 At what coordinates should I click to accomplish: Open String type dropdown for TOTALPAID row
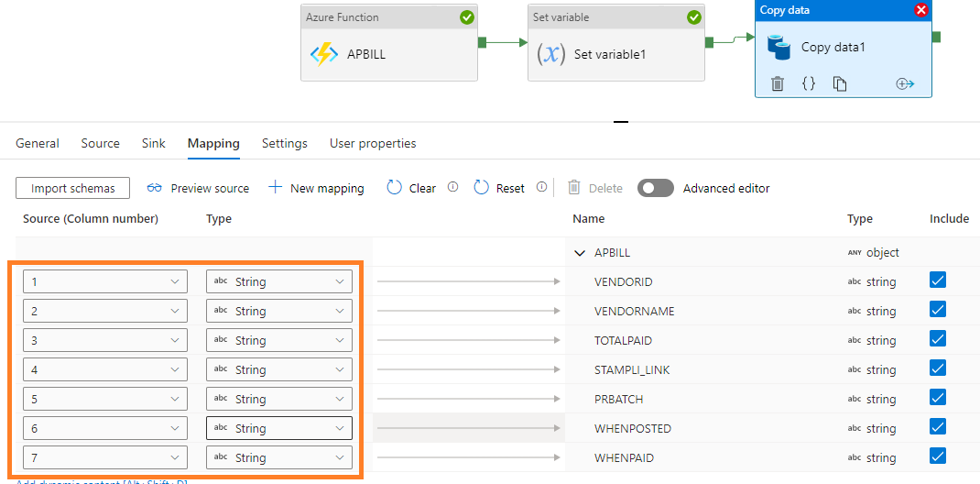tap(279, 340)
